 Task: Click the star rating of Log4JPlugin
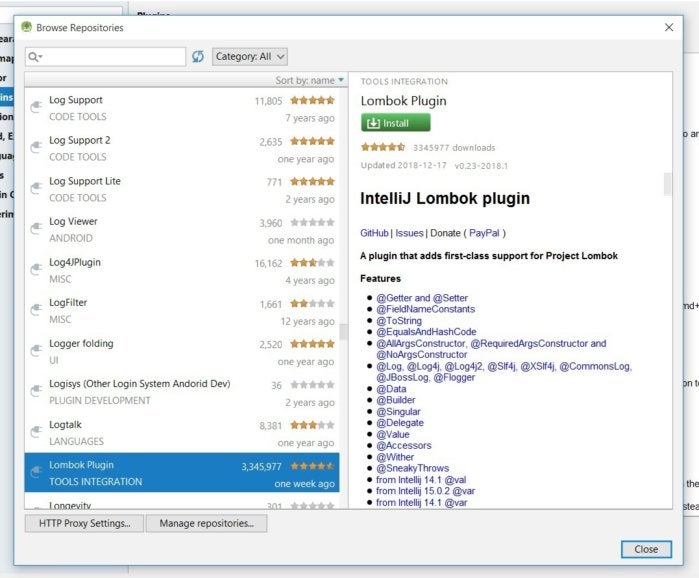(312, 262)
